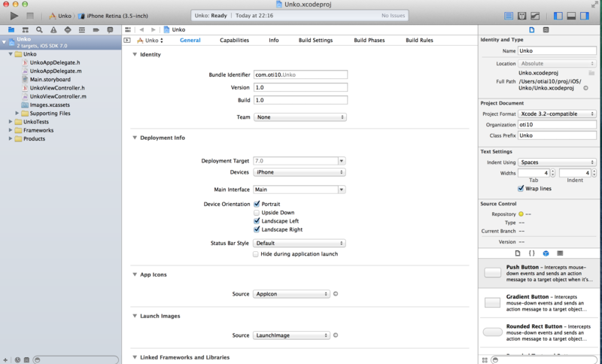The height and width of the screenshot is (364, 602).
Task: Switch to the Build Phases tab
Action: 369,41
